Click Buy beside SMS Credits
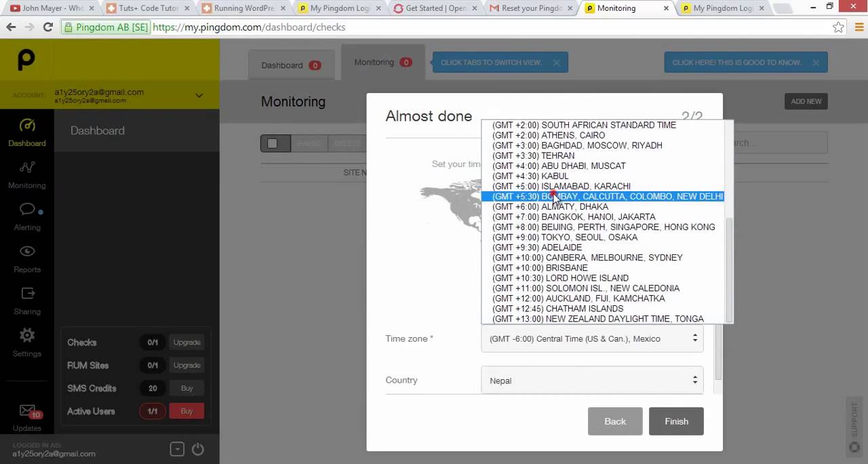The width and height of the screenshot is (868, 464). point(186,389)
